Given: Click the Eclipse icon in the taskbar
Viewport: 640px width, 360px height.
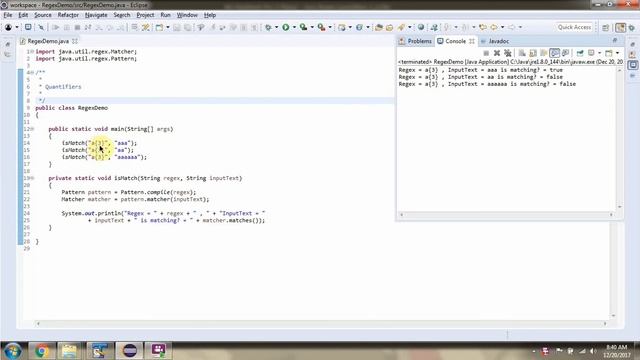Looking at the screenshot, I should tap(129, 351).
